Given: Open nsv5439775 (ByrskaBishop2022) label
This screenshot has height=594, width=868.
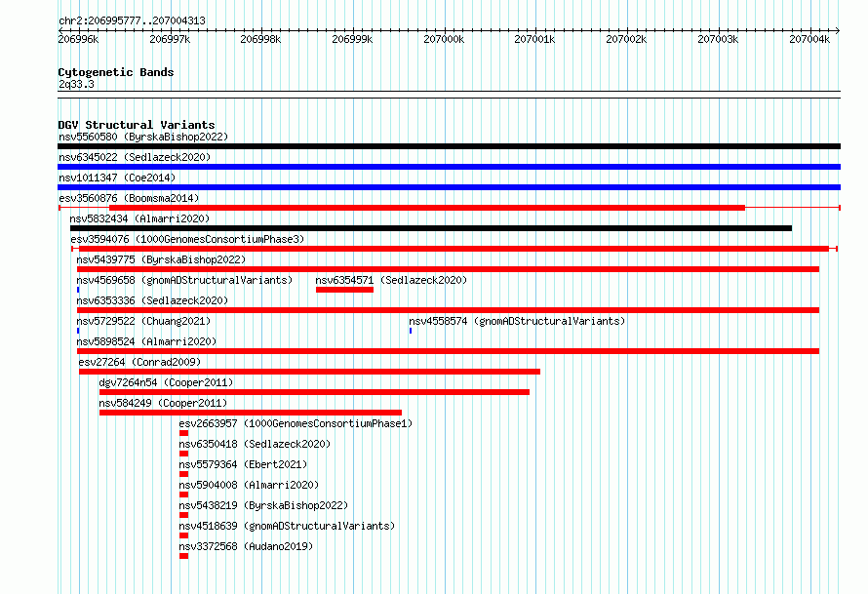Looking at the screenshot, I should tap(161, 259).
